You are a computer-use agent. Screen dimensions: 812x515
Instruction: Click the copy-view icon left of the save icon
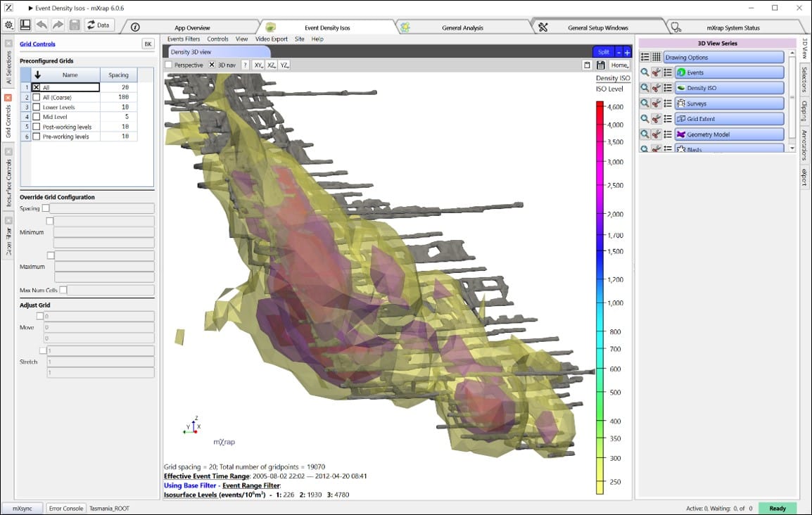click(x=588, y=65)
